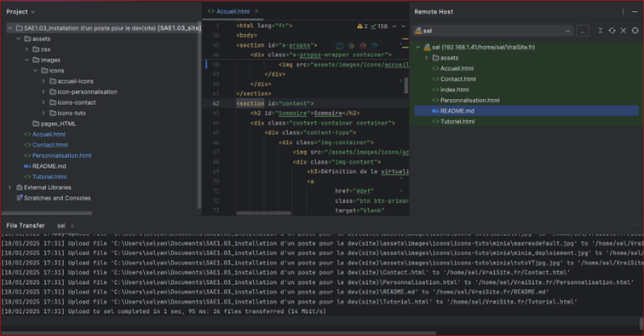Click the editor vertical scrollbar thumb

point(406,85)
